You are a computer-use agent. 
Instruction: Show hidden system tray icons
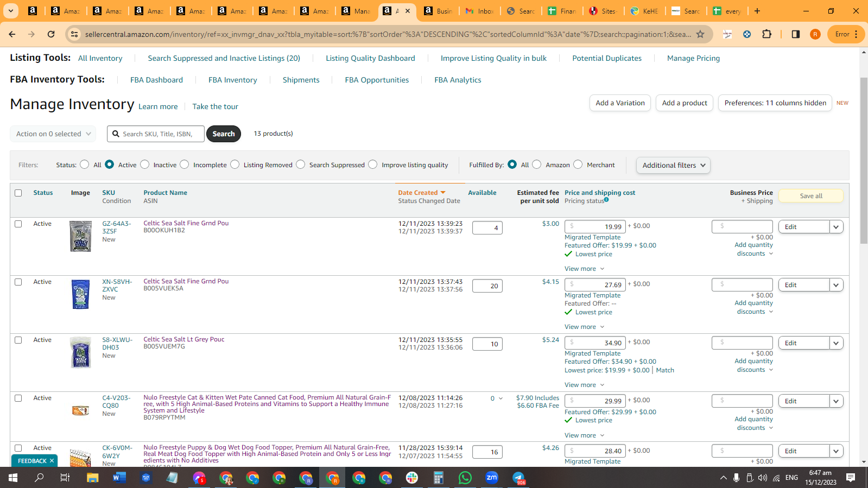[x=723, y=478]
